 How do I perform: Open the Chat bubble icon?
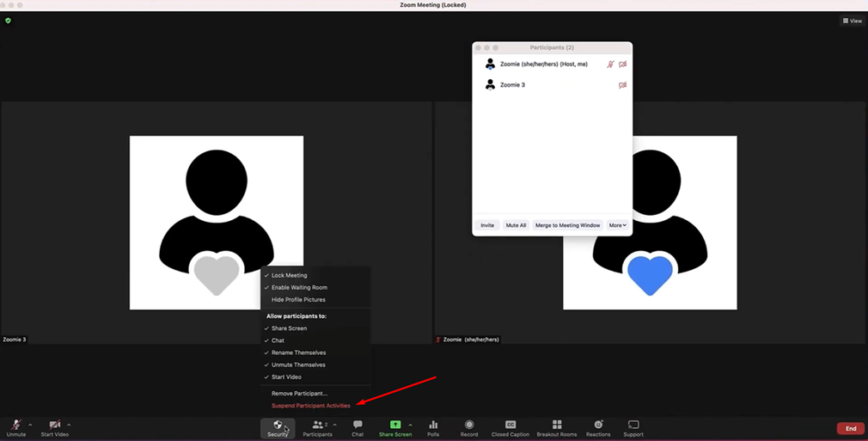click(358, 425)
